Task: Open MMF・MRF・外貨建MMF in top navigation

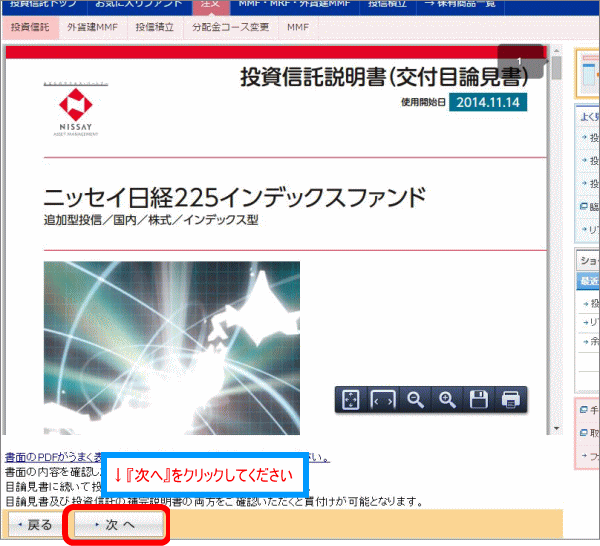Action: tap(294, 5)
